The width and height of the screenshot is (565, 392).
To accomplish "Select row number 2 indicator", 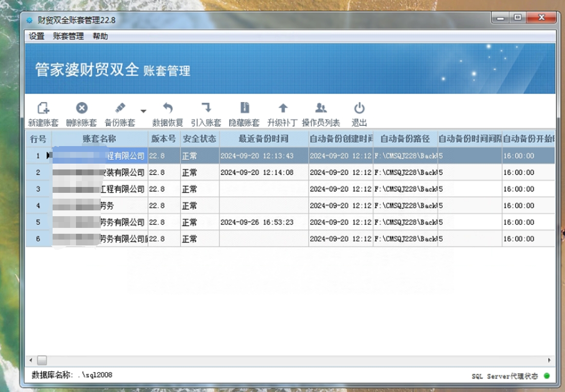I will point(38,172).
